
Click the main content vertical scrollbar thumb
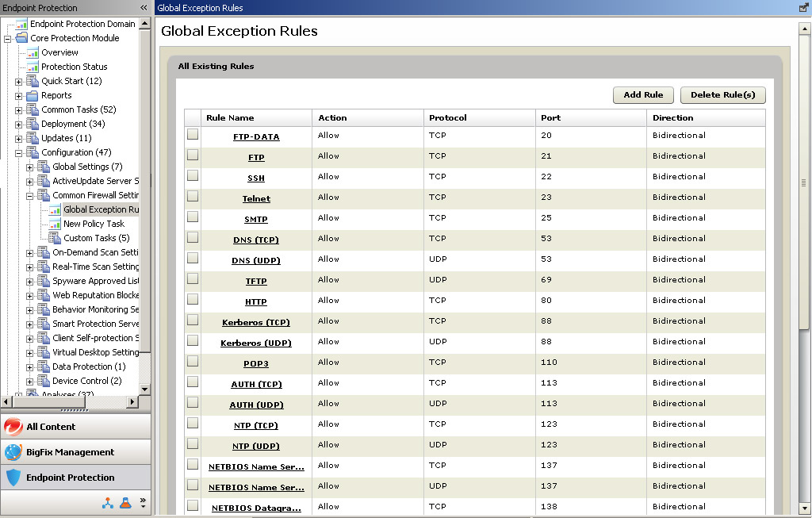click(x=804, y=182)
